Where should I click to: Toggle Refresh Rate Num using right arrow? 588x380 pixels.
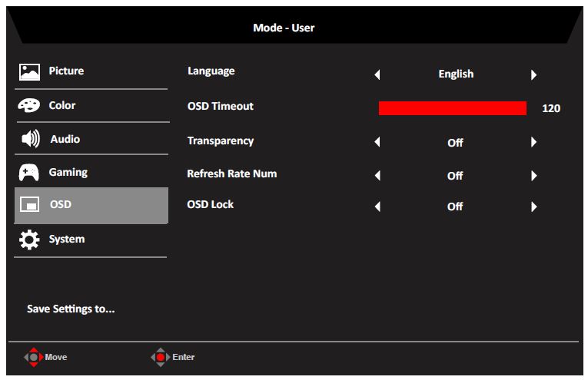click(533, 176)
